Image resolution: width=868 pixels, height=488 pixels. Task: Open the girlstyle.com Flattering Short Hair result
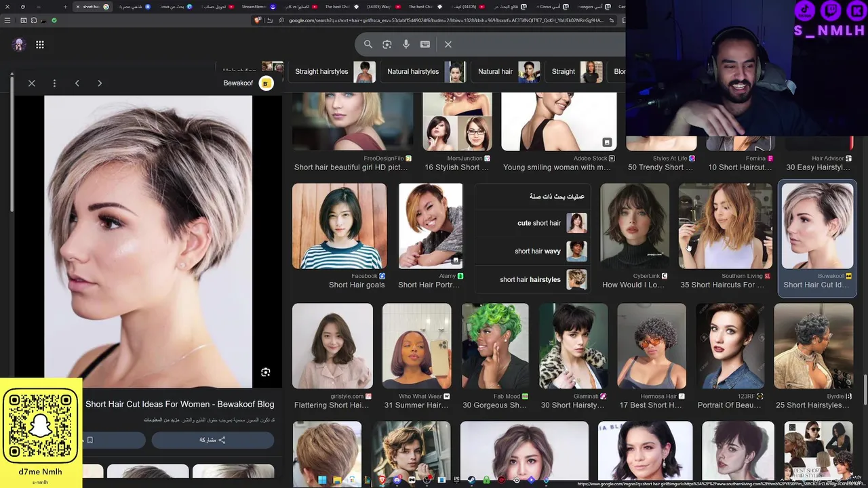coord(332,357)
